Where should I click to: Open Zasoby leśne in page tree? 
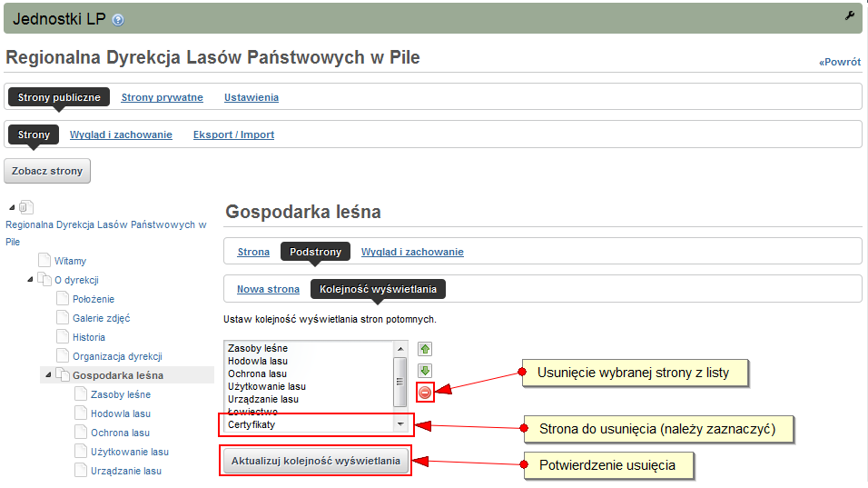pos(121,394)
